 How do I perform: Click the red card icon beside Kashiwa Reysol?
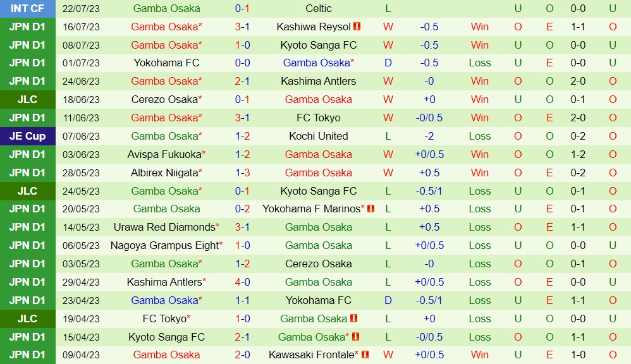pyautogui.click(x=357, y=27)
